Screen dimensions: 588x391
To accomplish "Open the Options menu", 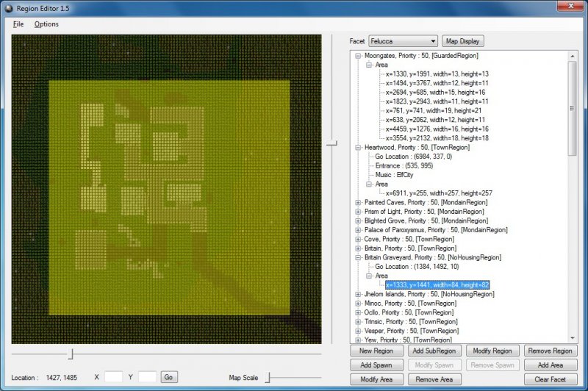I will tap(46, 24).
